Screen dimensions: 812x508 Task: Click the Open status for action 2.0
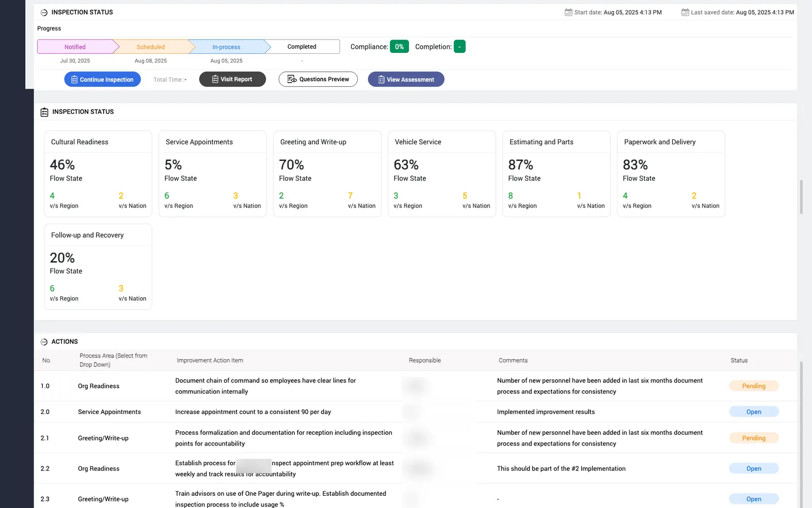[x=754, y=412]
